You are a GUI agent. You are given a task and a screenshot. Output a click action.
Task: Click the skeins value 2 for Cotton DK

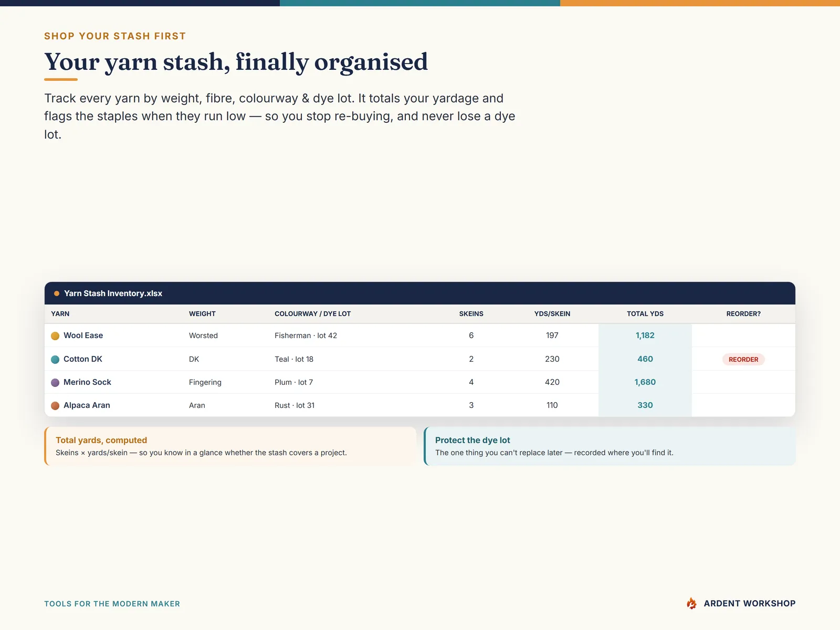click(471, 359)
